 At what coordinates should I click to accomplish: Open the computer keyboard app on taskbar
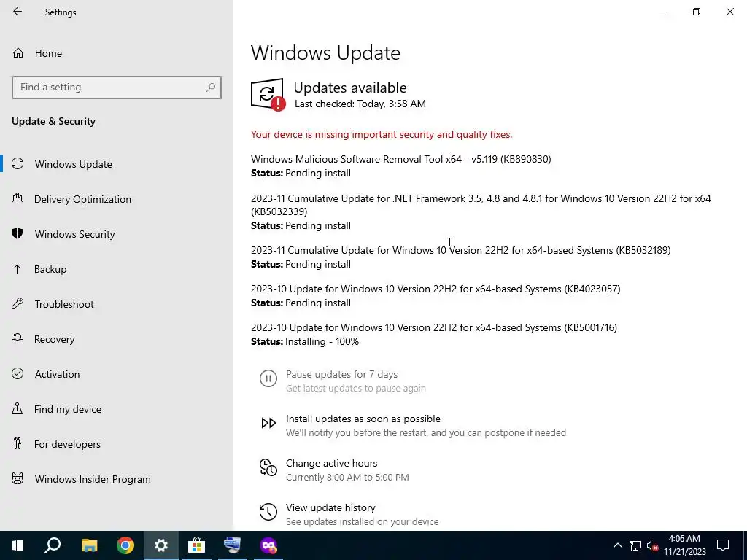(232, 545)
